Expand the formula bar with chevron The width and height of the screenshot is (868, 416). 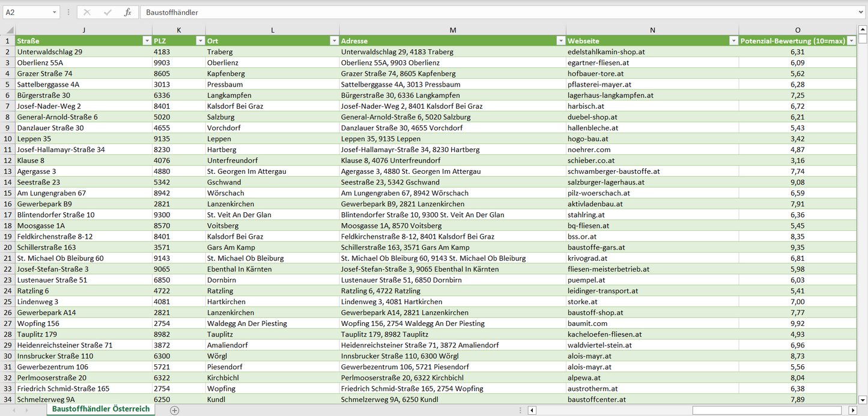pyautogui.click(x=861, y=12)
